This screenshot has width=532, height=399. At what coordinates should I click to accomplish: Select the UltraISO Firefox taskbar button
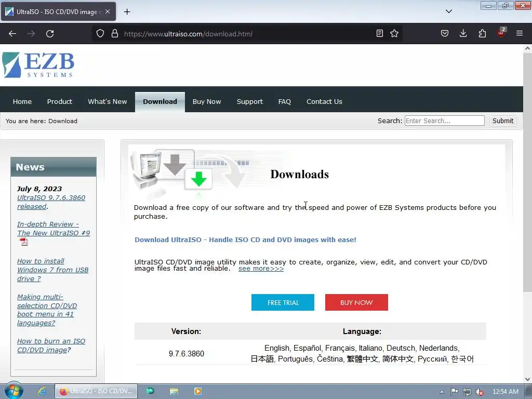pos(96,391)
